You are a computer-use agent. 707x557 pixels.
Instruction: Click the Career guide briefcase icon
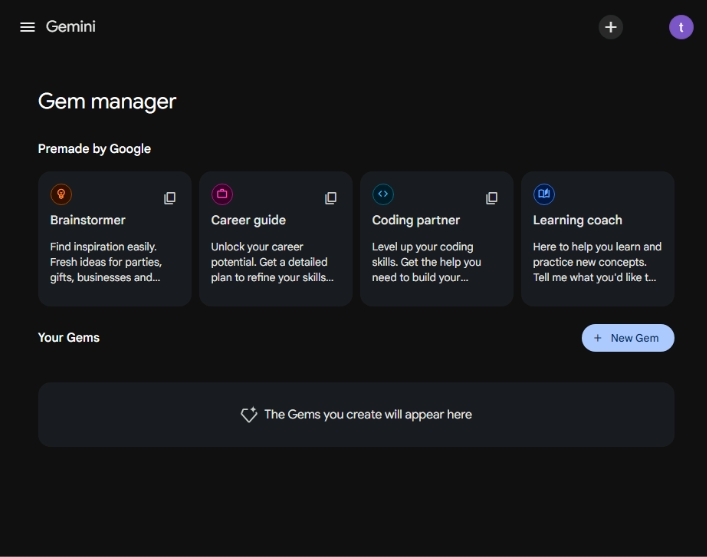[x=222, y=194]
